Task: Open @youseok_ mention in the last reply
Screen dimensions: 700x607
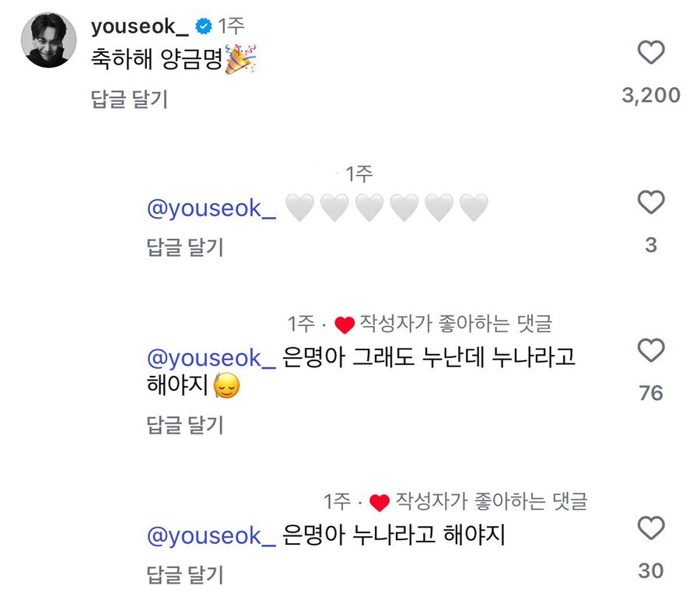Action: pyautogui.click(x=212, y=535)
